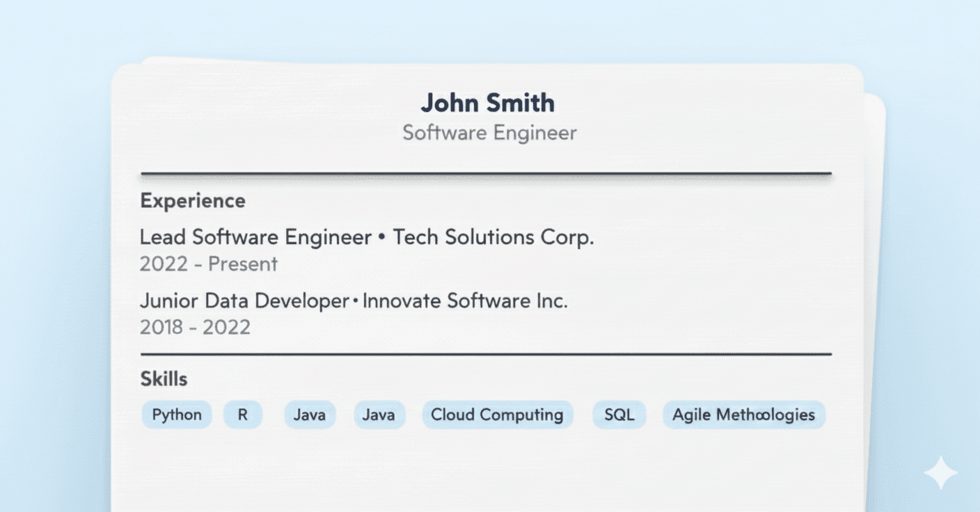The width and height of the screenshot is (980, 512).
Task: Select the Software Engineer subtitle under name
Action: point(489,132)
